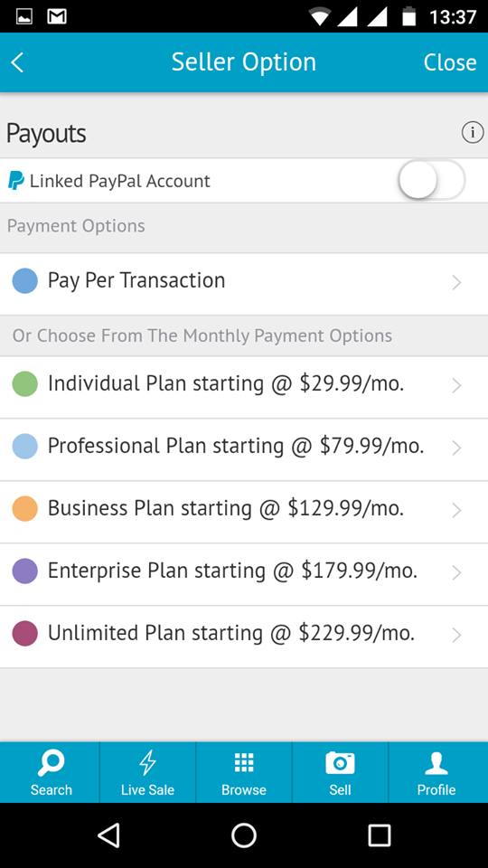Open Browse grid icon
The image size is (488, 868).
point(243,763)
